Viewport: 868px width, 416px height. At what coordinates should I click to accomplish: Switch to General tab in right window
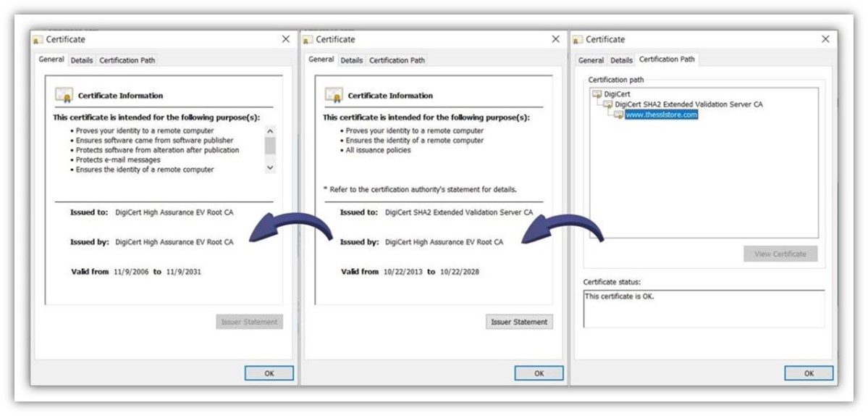click(591, 60)
